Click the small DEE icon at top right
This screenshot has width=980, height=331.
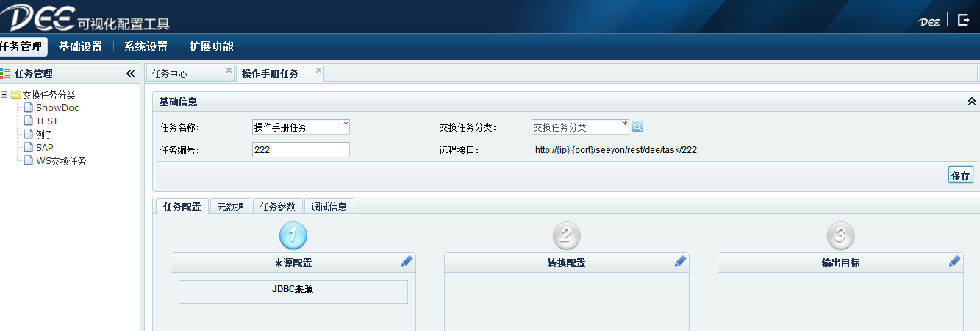coord(929,21)
